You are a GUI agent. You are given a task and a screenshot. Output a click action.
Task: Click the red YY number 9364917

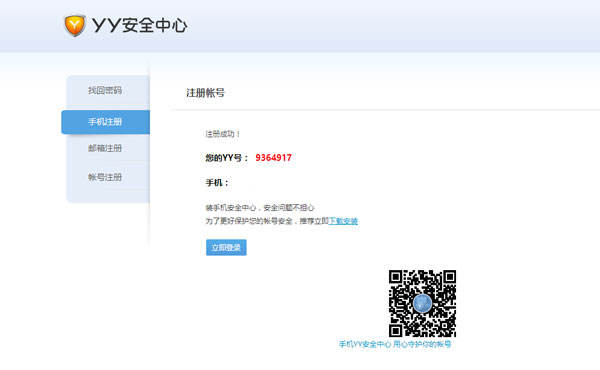coord(274,158)
